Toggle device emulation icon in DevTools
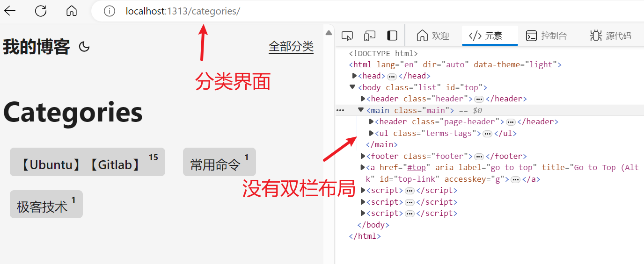The height and width of the screenshot is (264, 644). 370,36
